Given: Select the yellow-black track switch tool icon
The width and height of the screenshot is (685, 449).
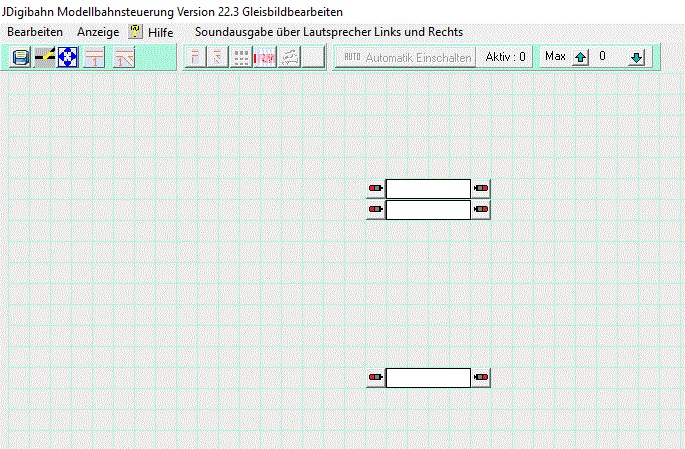Looking at the screenshot, I should point(45,57).
